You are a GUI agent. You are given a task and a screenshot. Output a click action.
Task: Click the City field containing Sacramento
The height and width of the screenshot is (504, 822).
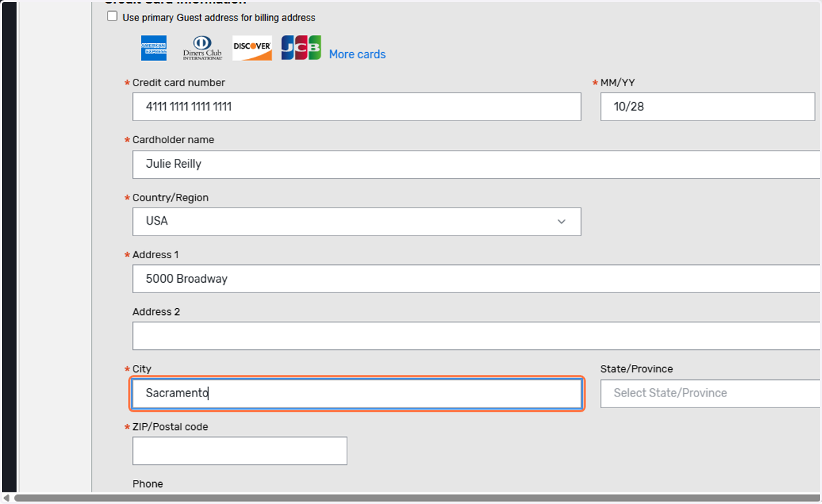[x=357, y=393]
